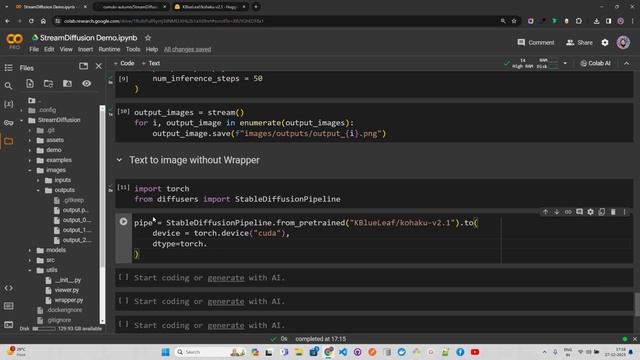The height and width of the screenshot is (360, 640).
Task: Open YouTube from the taskbar
Action: pos(475,352)
